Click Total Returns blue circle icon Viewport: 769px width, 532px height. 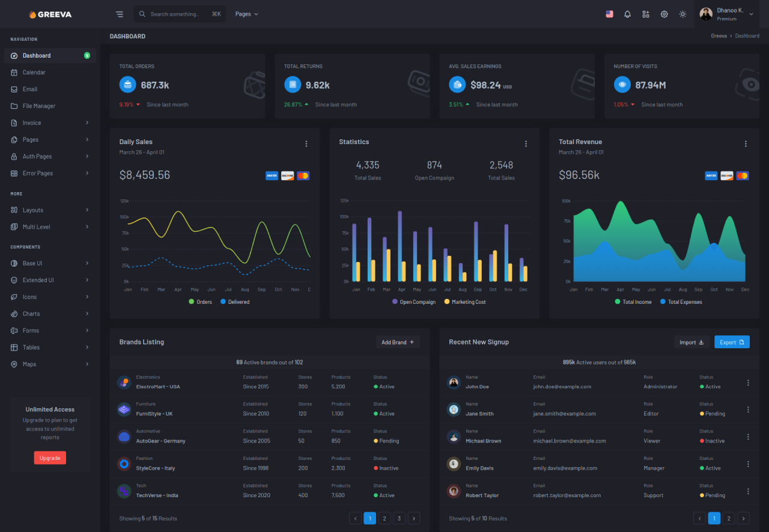click(293, 85)
